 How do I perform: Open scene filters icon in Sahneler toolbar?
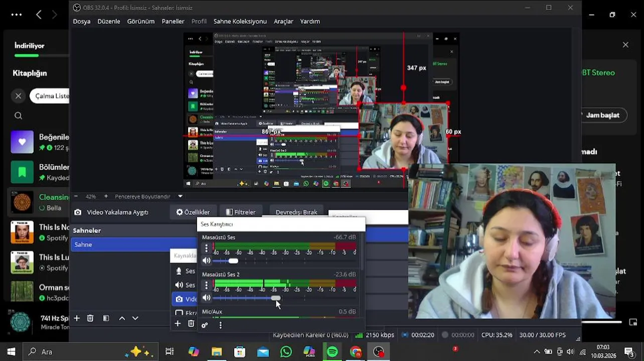pyautogui.click(x=106, y=318)
